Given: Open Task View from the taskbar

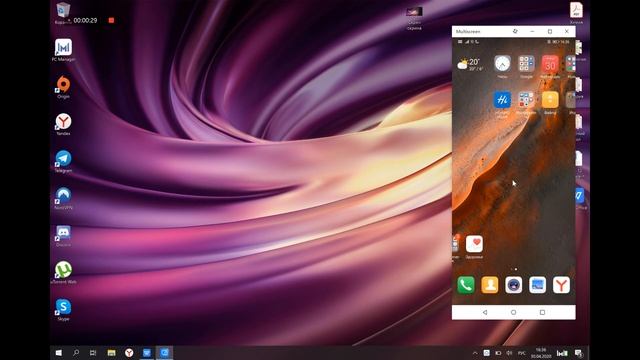Looking at the screenshot, I should point(93,353).
